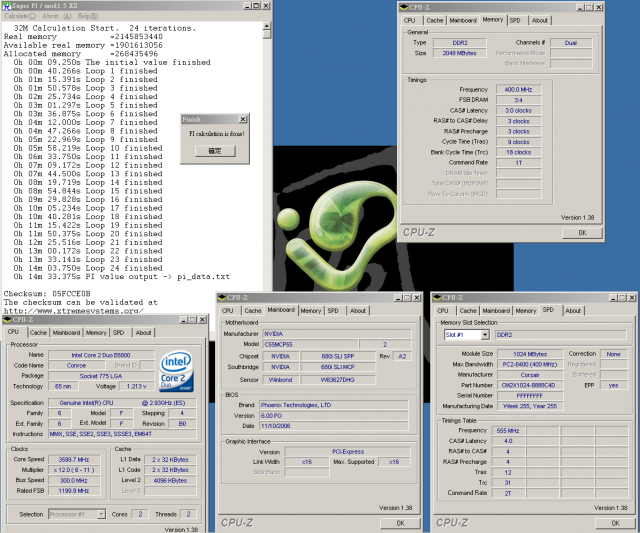Select Cache tab in SPD window
This screenshot has width=640, height=533.
pyautogui.click(x=468, y=311)
